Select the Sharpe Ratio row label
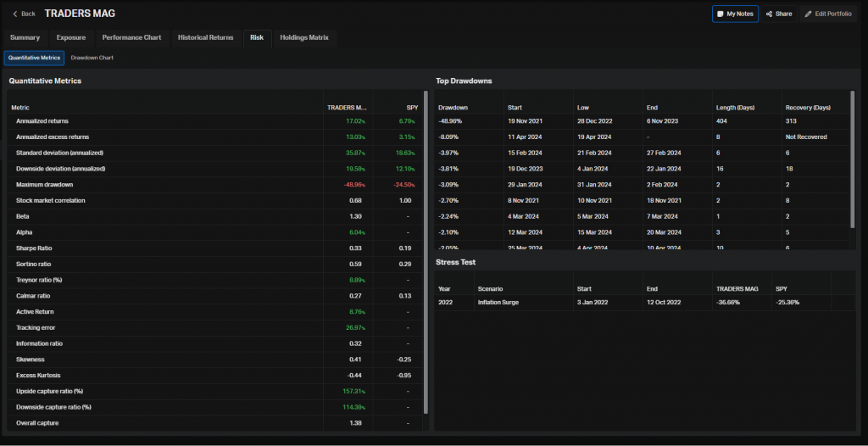This screenshot has height=446, width=868. tap(34, 248)
